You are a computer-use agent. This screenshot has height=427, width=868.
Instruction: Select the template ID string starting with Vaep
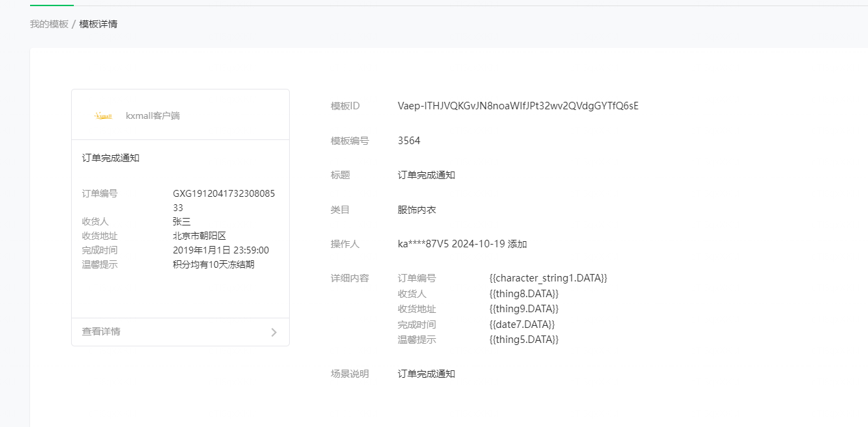[518, 106]
